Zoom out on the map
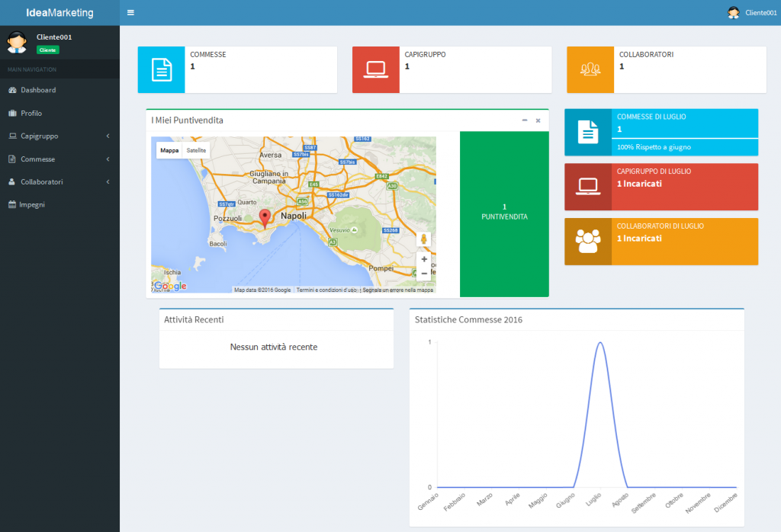The height and width of the screenshot is (532, 781). click(424, 273)
